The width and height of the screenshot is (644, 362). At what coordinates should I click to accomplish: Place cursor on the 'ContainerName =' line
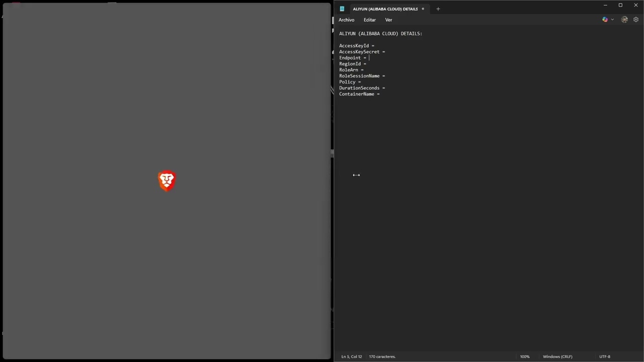coord(359,94)
